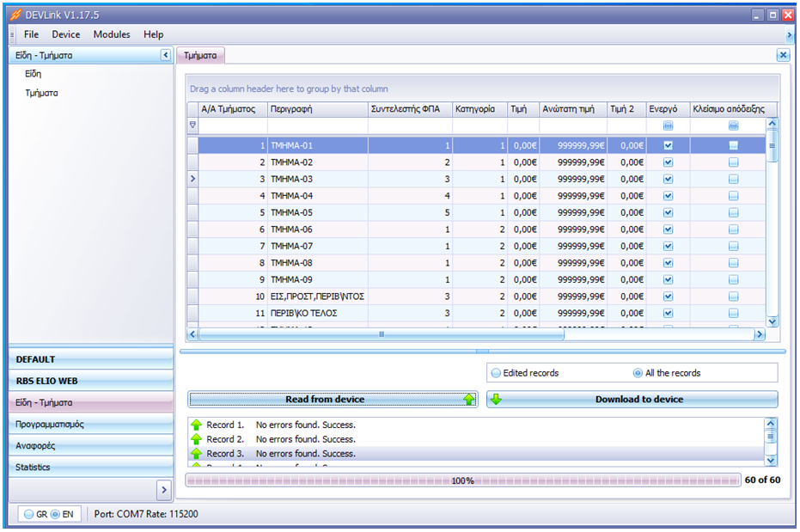Open the Modules menu
800x532 pixels.
(x=112, y=34)
